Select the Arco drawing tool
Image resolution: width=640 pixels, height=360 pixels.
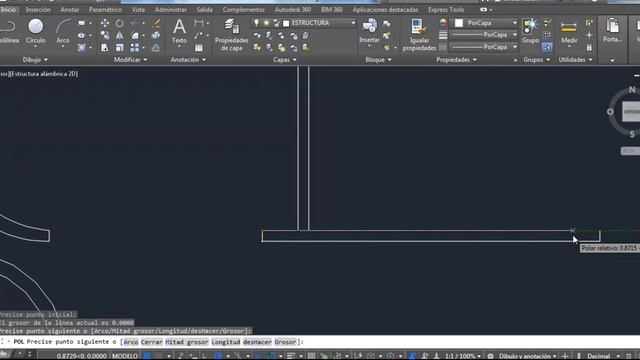click(x=63, y=31)
